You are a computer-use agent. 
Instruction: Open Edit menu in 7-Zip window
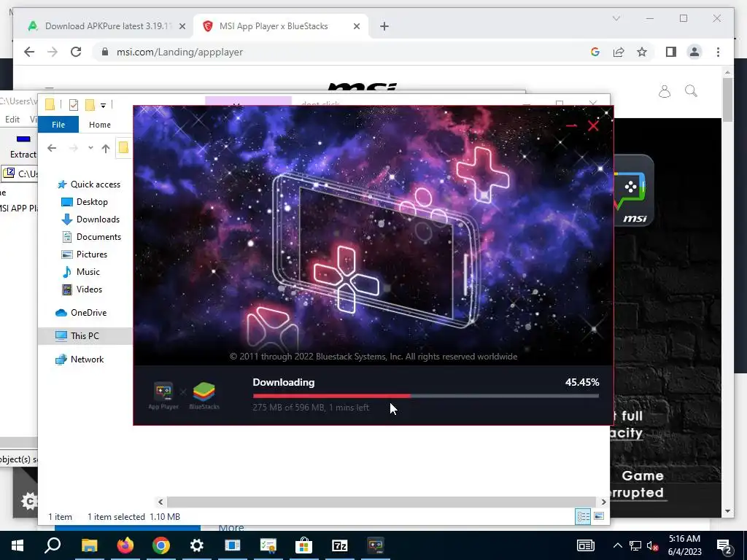point(12,120)
